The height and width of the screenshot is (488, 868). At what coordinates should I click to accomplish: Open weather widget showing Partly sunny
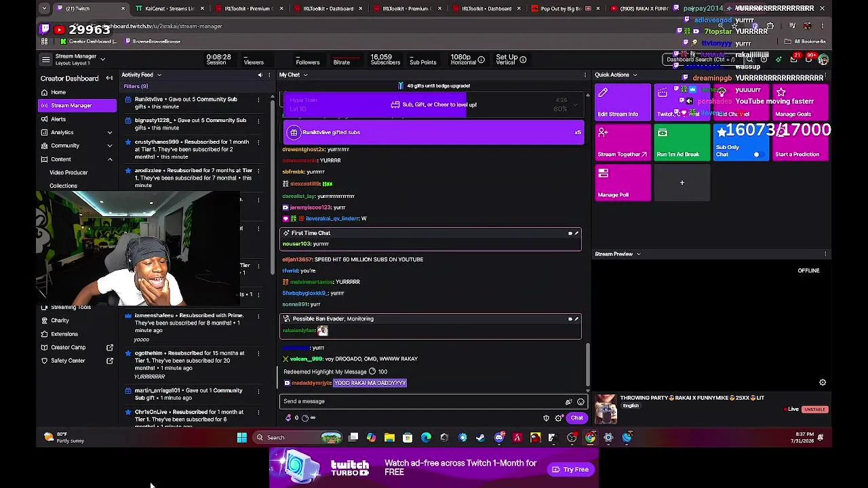coord(63,438)
